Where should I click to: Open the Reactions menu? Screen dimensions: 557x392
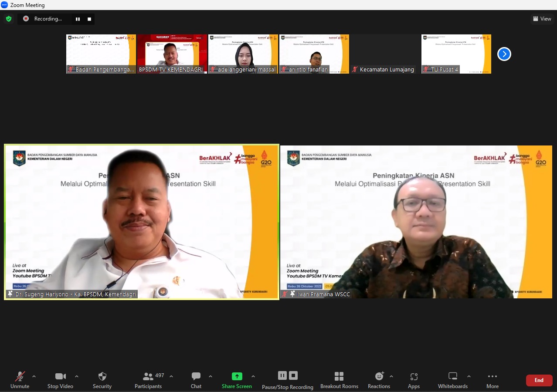379,380
